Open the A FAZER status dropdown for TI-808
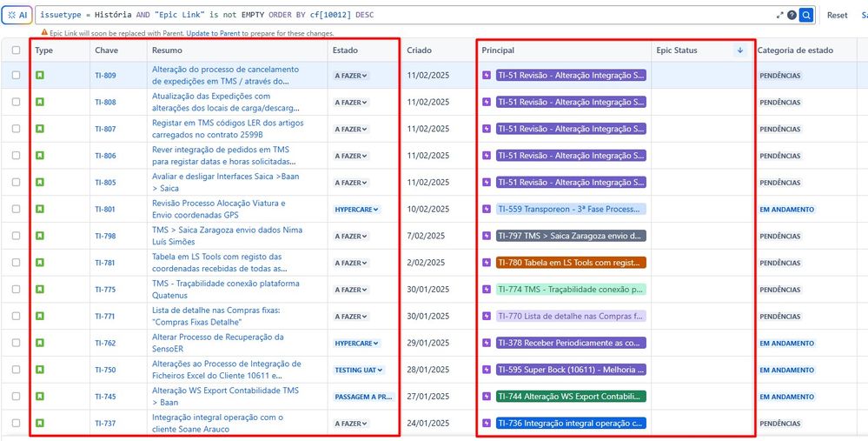 (x=351, y=103)
